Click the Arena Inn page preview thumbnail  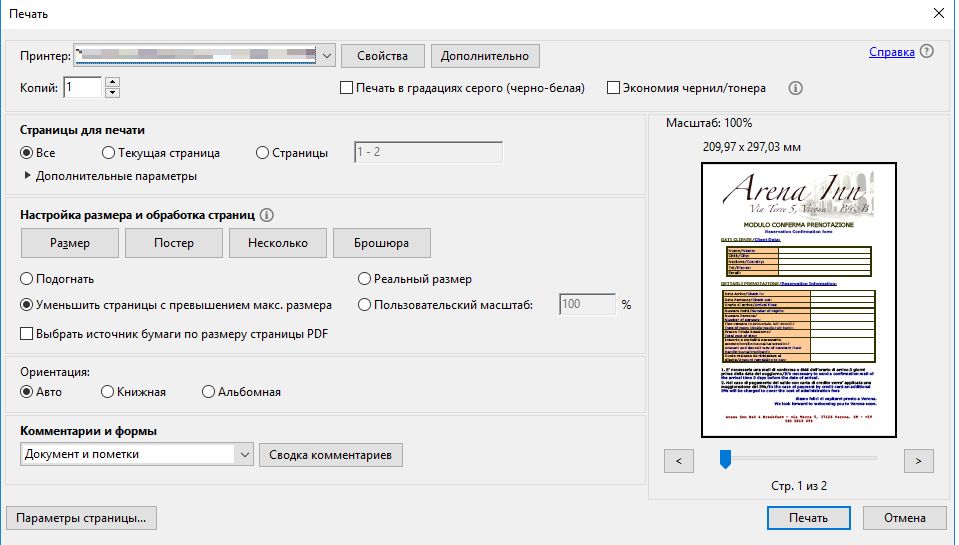(x=799, y=300)
